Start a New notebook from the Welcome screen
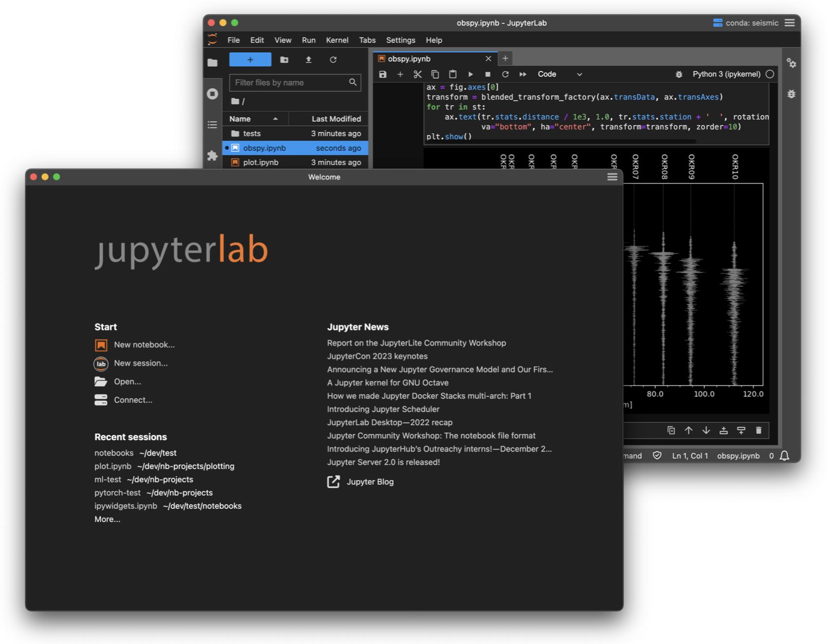 point(144,344)
